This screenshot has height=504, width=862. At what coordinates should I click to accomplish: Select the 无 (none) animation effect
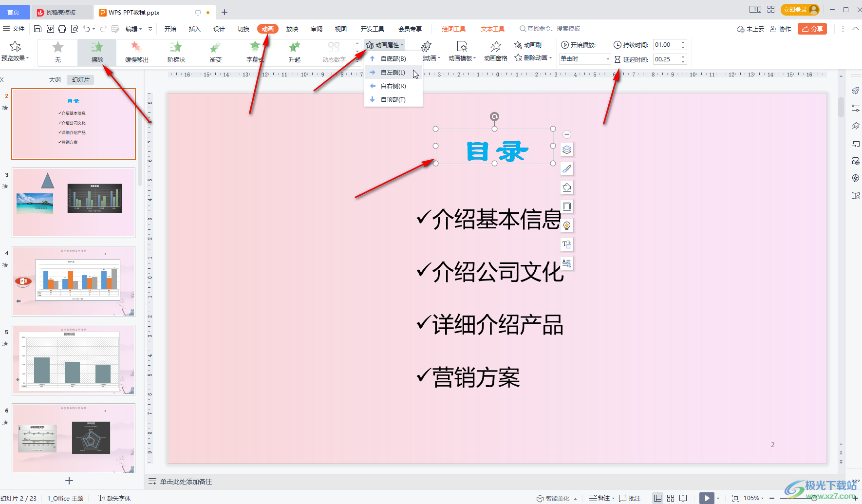(58, 52)
